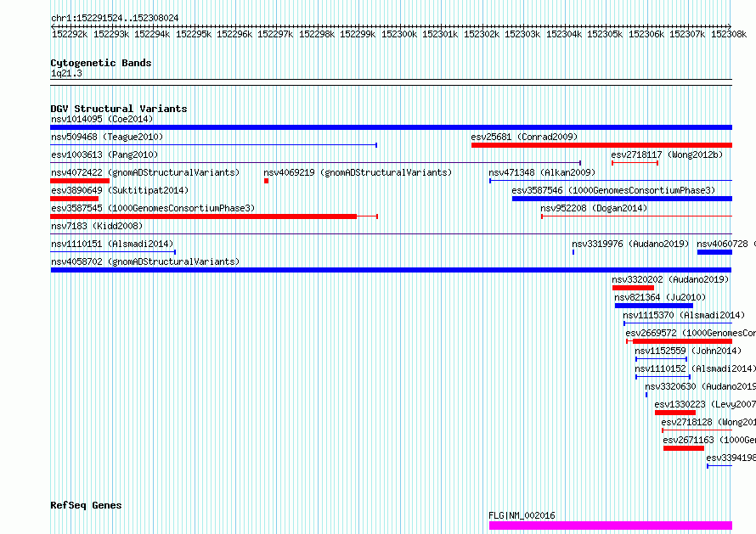Select the nsv821364 (Ju2010) blue bar

pyautogui.click(x=654, y=306)
